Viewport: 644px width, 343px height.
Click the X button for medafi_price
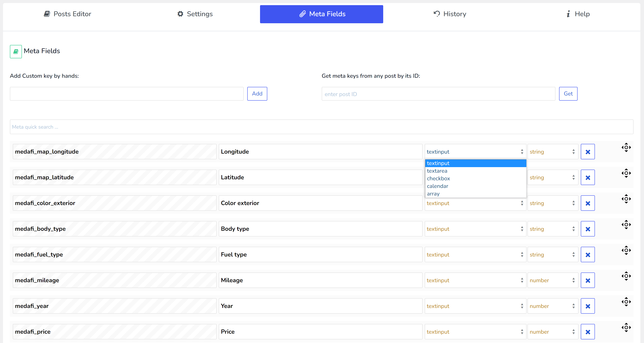click(587, 332)
